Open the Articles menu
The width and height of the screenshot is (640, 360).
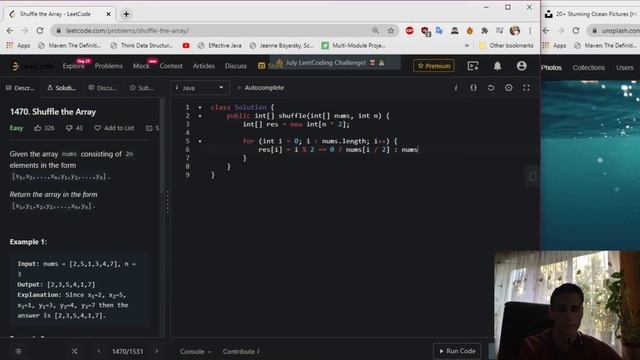pyautogui.click(x=204, y=66)
